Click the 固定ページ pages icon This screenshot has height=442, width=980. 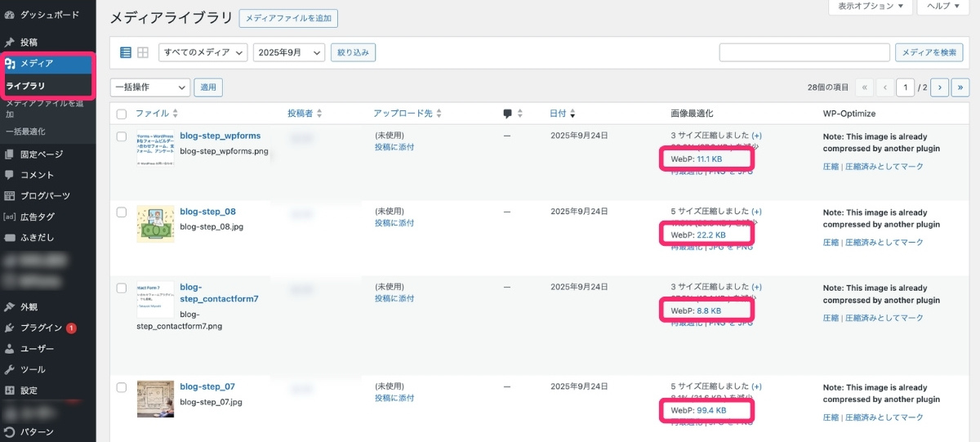(10, 154)
